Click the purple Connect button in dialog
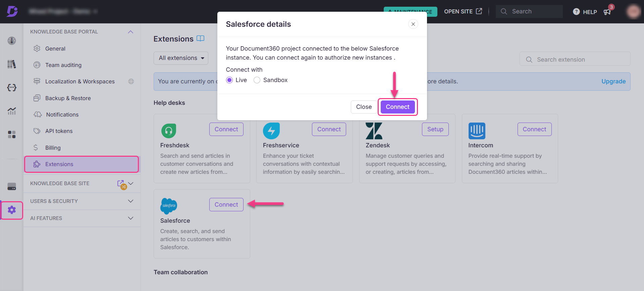The height and width of the screenshot is (291, 644). [x=397, y=107]
